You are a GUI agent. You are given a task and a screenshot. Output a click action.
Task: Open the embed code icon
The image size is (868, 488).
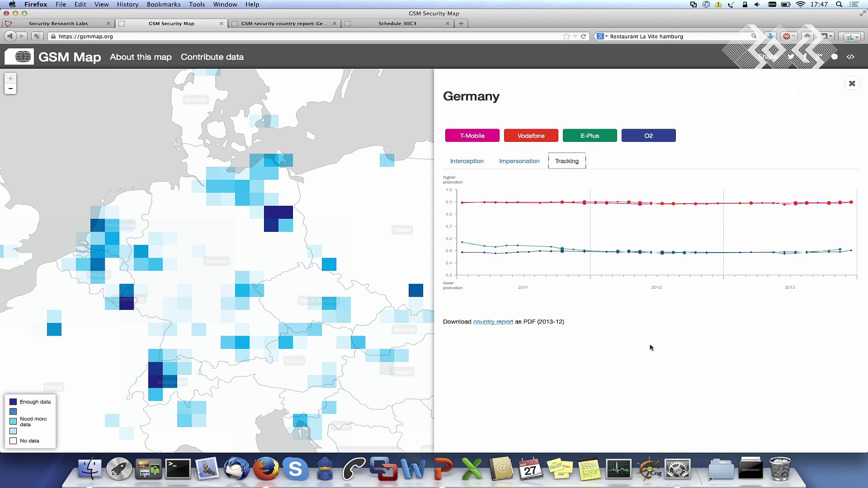[851, 57]
